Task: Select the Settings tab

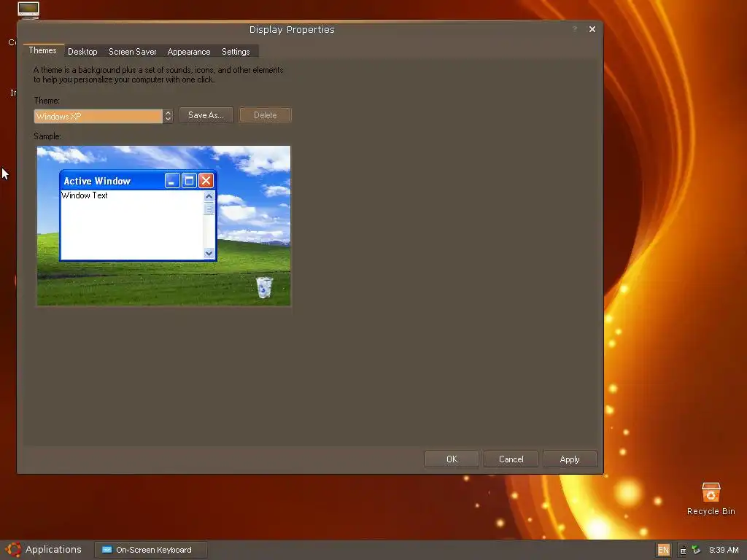Action: 236,52
